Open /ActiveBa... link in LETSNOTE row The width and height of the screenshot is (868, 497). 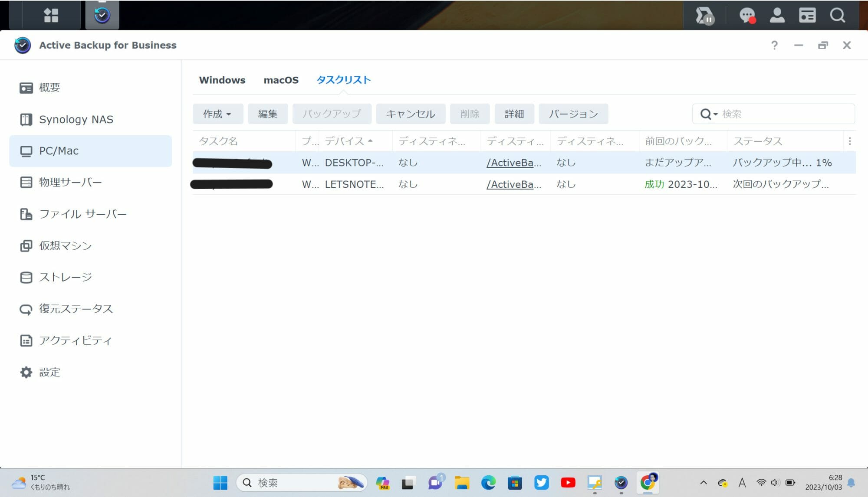513,184
